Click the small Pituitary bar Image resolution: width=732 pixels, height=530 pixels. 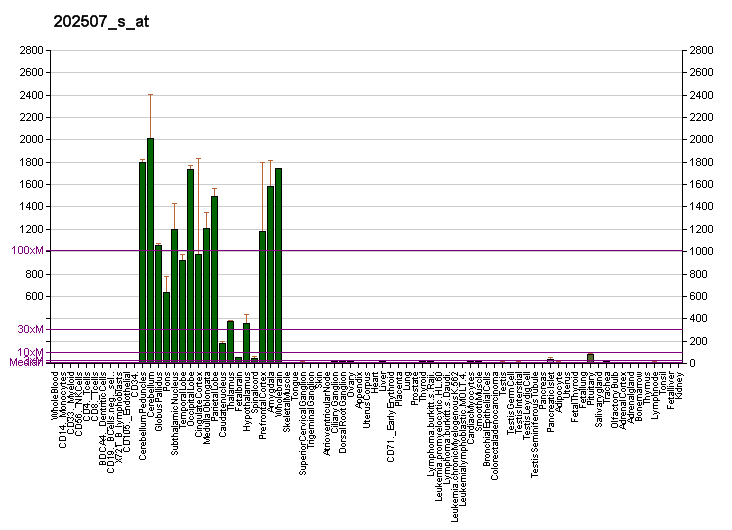(590, 358)
